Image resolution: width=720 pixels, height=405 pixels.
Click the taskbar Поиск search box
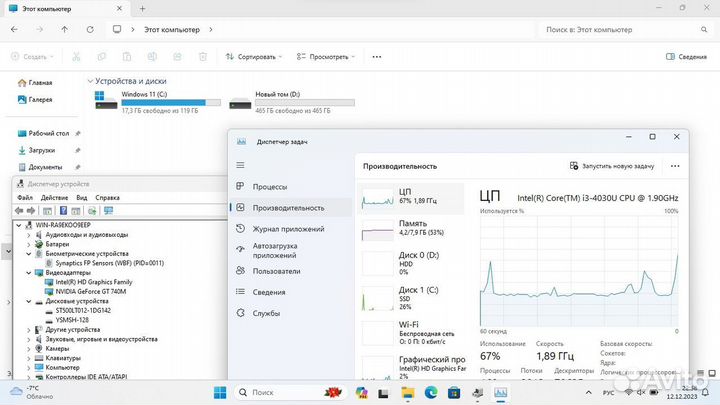tap(290, 393)
